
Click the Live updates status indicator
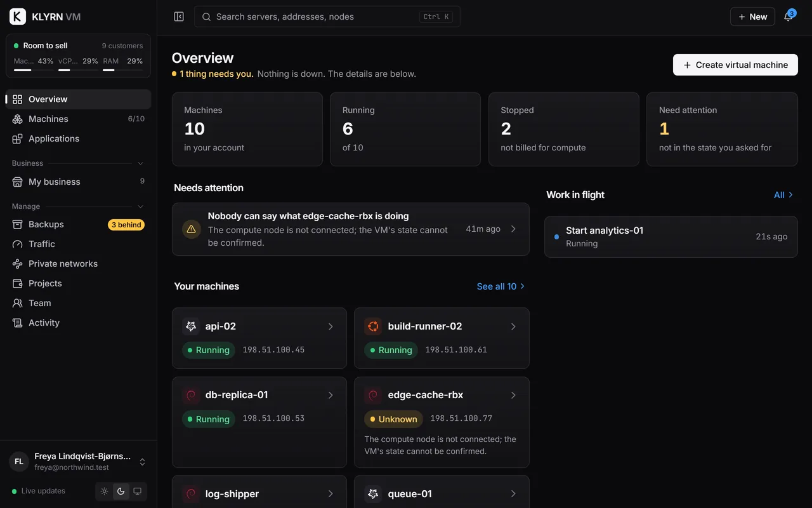point(39,491)
